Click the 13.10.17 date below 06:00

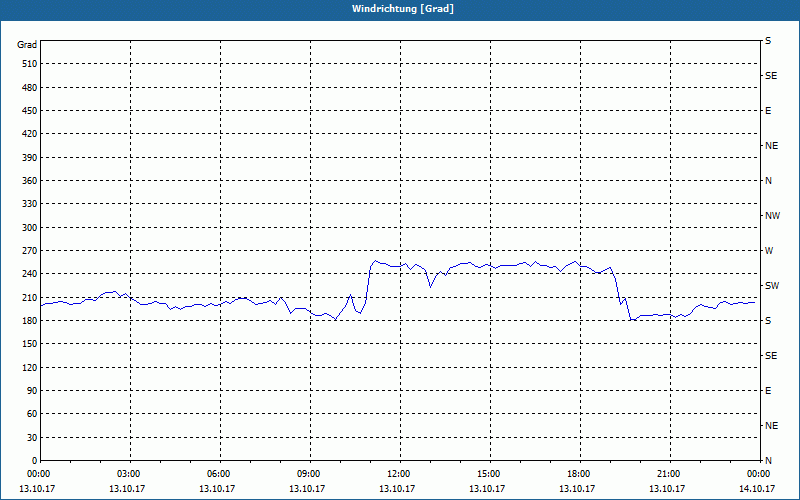tap(217, 489)
